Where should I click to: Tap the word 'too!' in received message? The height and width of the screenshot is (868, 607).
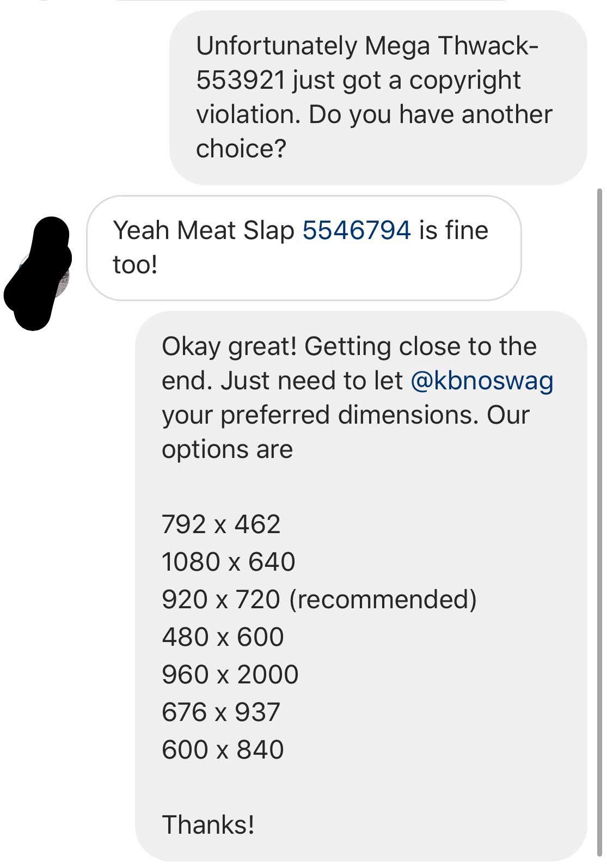[x=135, y=265]
